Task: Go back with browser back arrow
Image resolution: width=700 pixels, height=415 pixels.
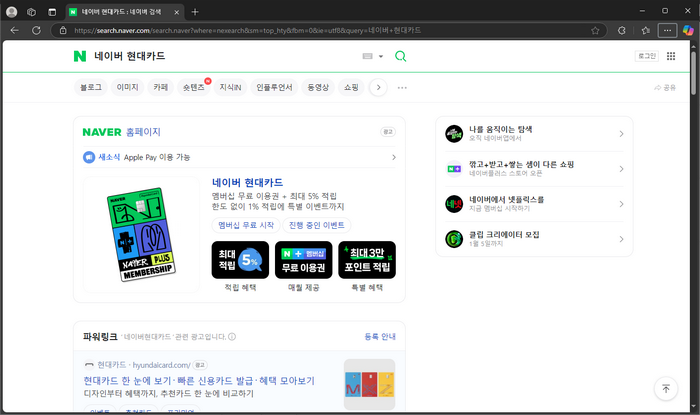Action: [x=14, y=30]
